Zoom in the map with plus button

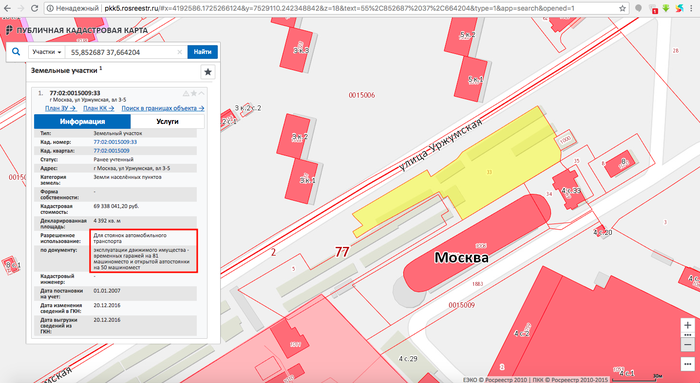coord(688,325)
